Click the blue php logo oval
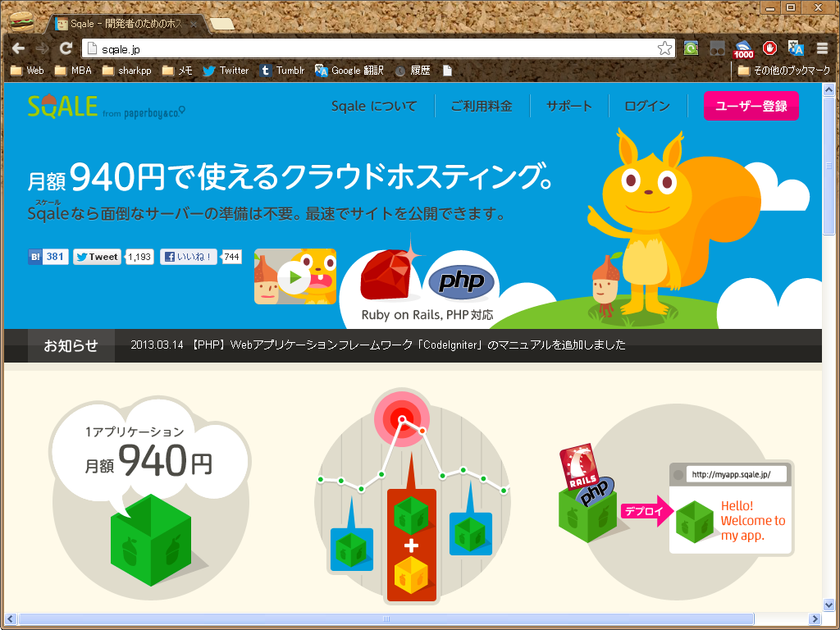The height and width of the screenshot is (630, 840). pyautogui.click(x=461, y=281)
